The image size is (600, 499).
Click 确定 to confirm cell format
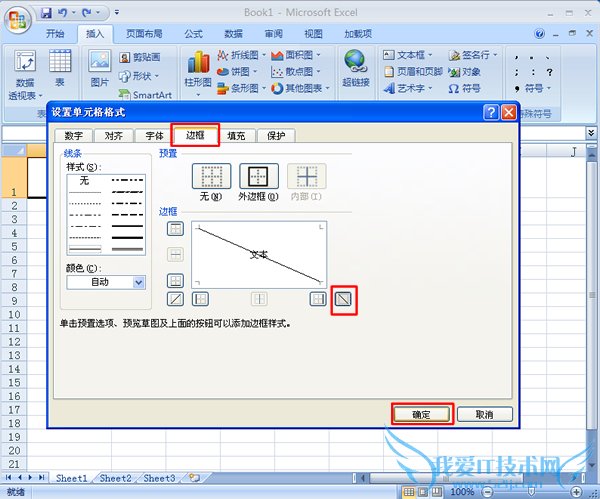point(422,414)
